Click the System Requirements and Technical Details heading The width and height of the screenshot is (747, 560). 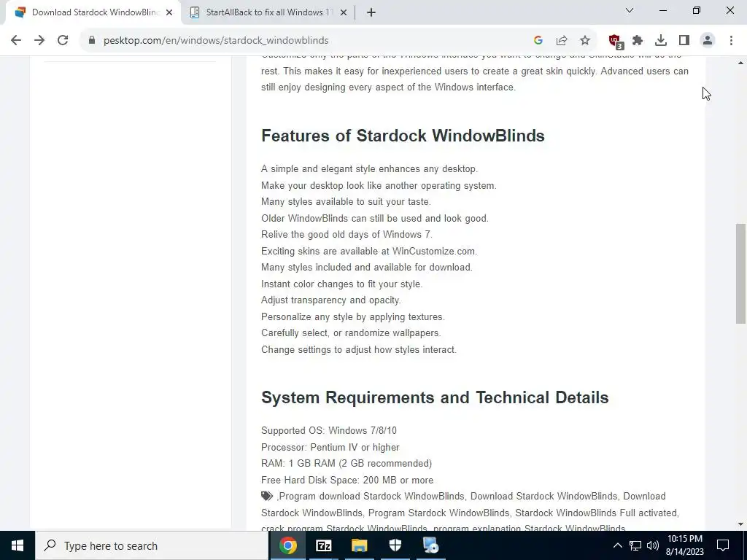(435, 397)
